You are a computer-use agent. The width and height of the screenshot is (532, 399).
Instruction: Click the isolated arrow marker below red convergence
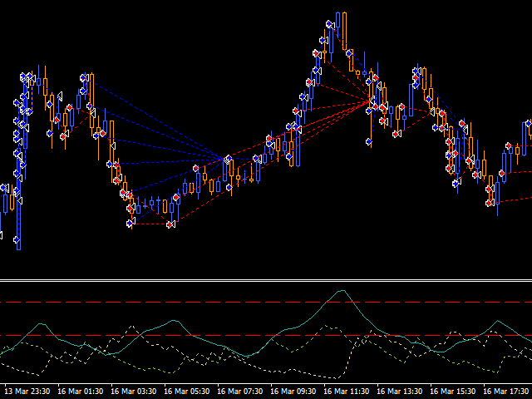point(369,142)
